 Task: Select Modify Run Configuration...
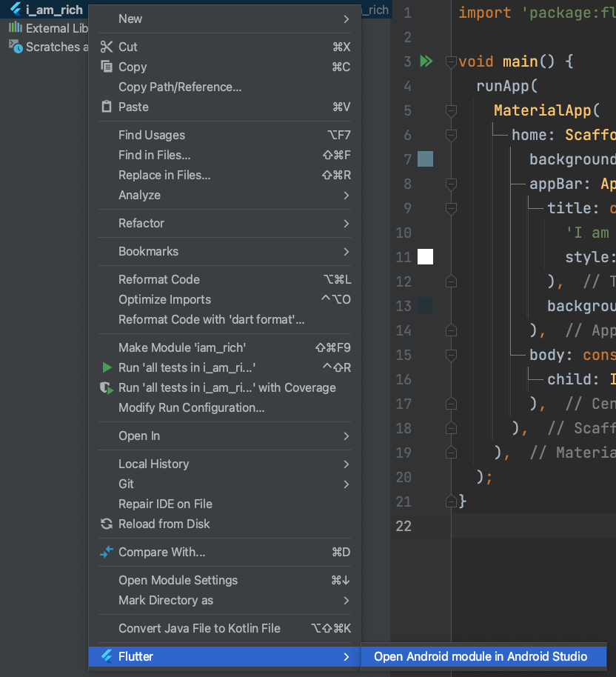[x=224, y=407]
